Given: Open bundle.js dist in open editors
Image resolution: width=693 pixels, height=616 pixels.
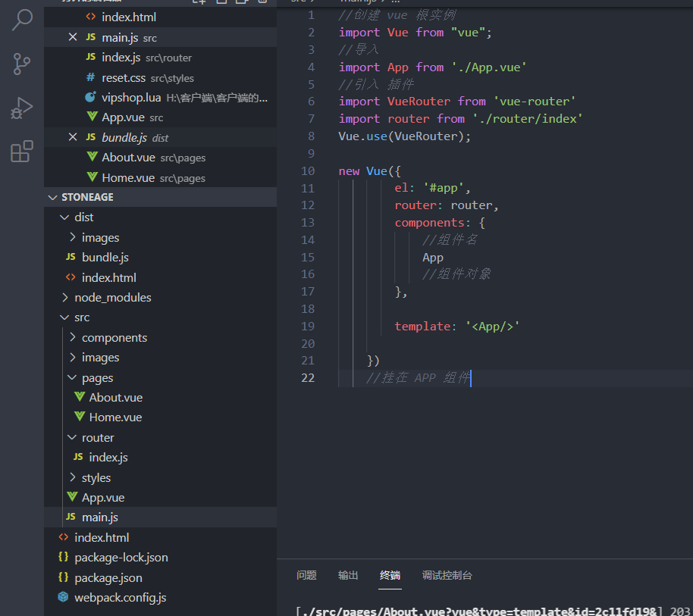Looking at the screenshot, I should [161, 137].
